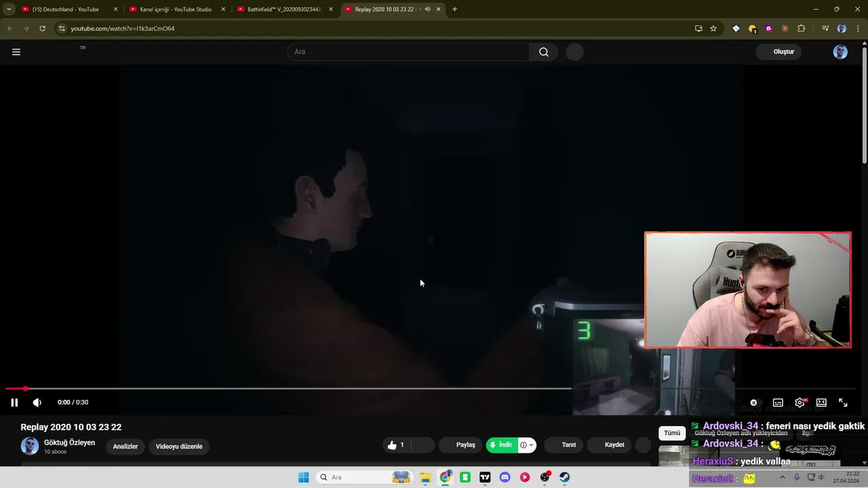Toggle the autoplay switch in the player
The height and width of the screenshot is (488, 868).
(x=753, y=403)
